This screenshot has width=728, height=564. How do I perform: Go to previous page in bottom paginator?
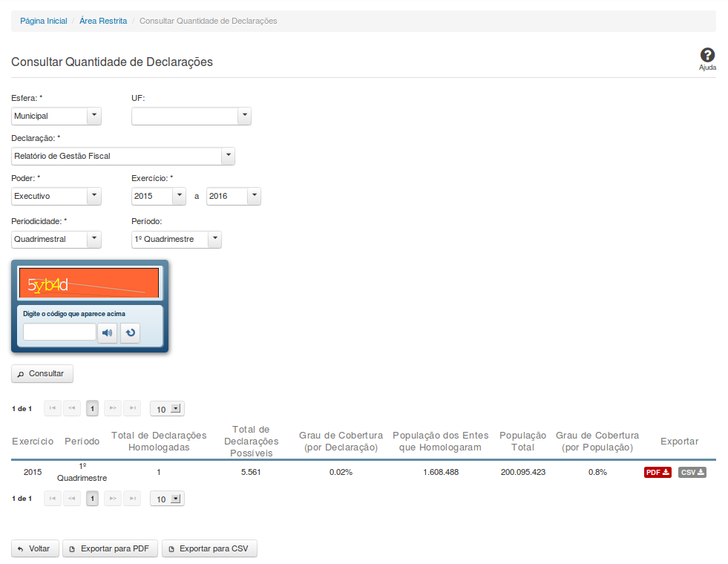pyautogui.click(x=72, y=499)
